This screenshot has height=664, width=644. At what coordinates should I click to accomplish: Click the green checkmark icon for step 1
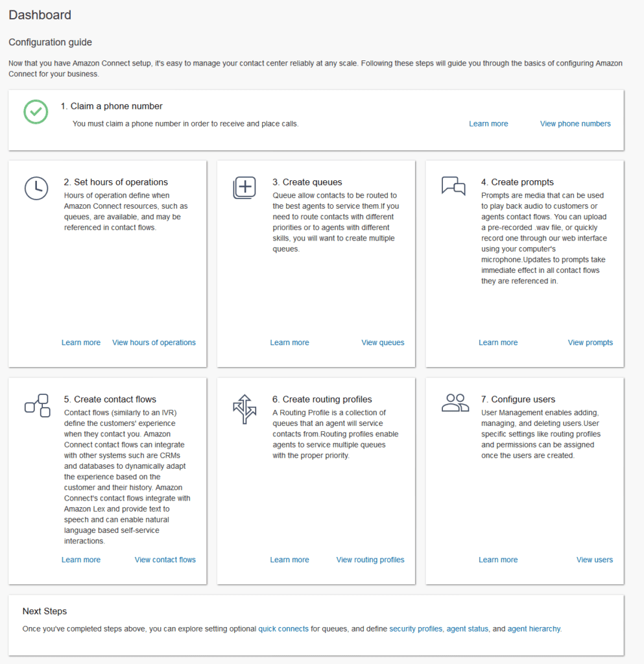[36, 112]
